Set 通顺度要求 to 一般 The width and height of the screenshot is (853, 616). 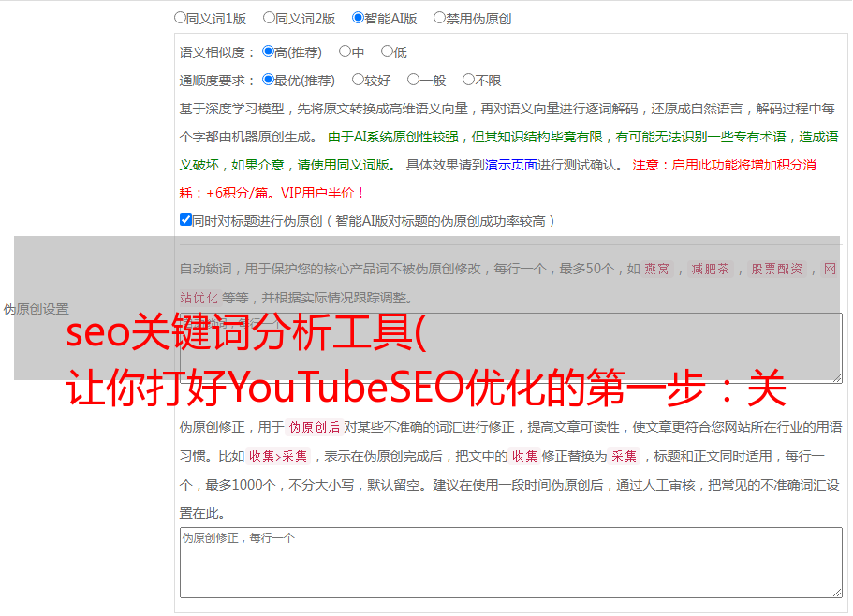click(414, 80)
